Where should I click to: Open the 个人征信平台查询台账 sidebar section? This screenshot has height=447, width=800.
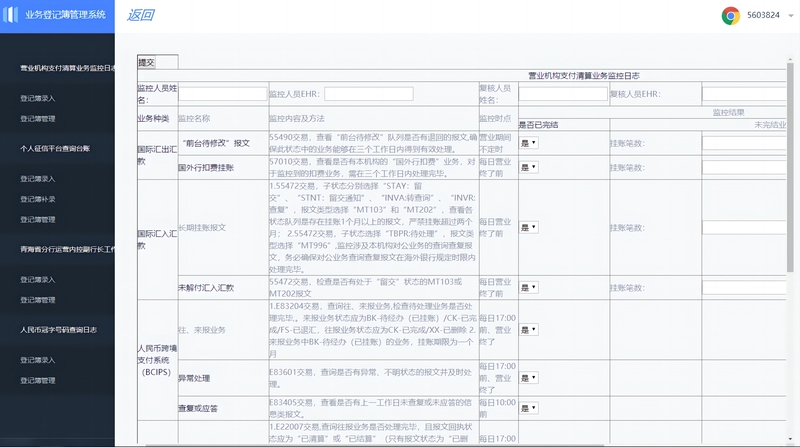pos(55,148)
